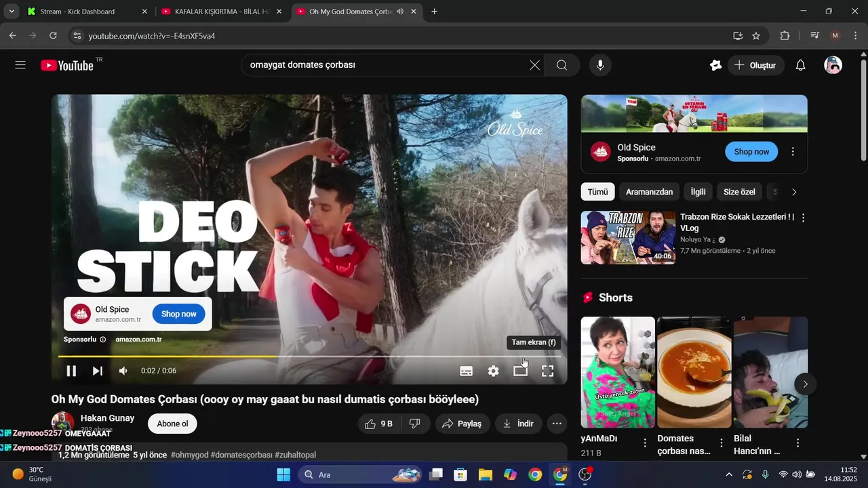
Task: Toggle subtitles in the video player
Action: click(467, 371)
